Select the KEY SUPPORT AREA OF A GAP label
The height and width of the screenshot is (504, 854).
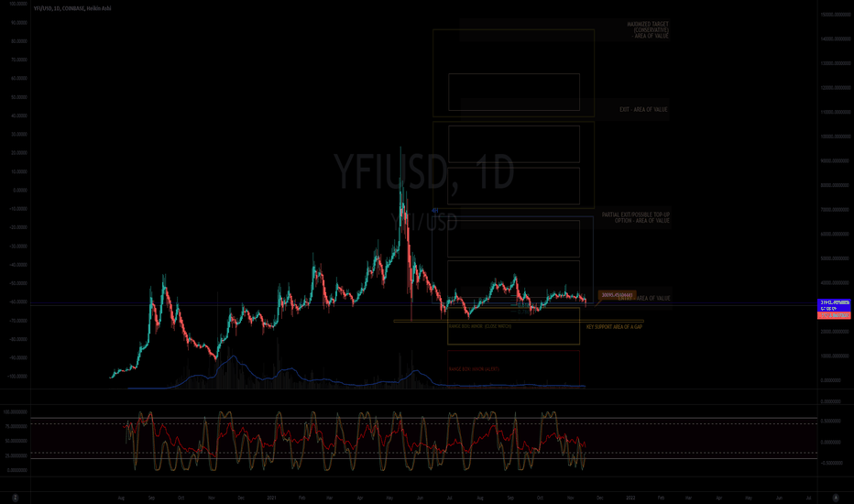coord(614,327)
